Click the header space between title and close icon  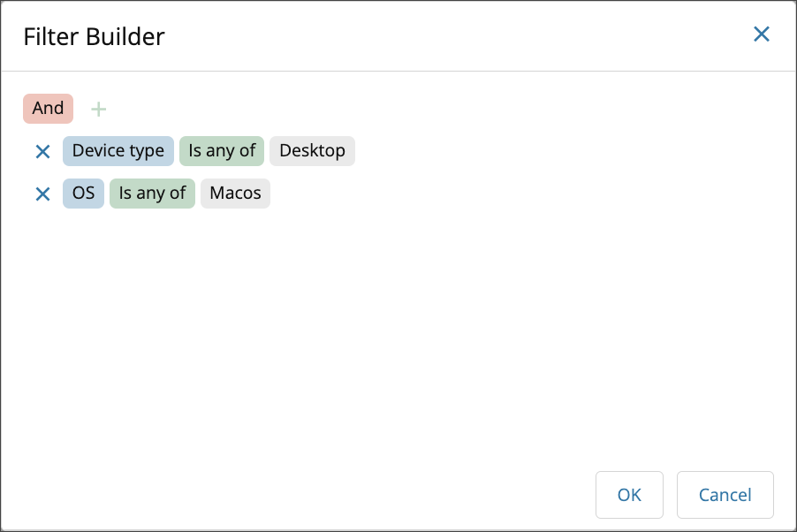coord(442,36)
